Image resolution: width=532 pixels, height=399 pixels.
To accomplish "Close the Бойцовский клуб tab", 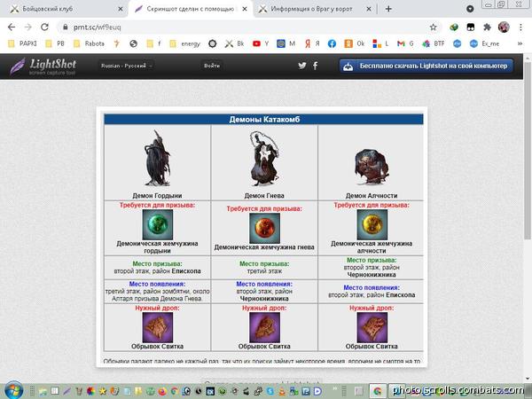I will pyautogui.click(x=120, y=9).
